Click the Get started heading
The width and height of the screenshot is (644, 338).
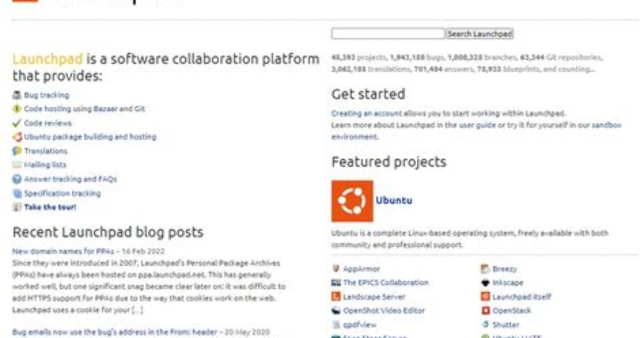[368, 94]
